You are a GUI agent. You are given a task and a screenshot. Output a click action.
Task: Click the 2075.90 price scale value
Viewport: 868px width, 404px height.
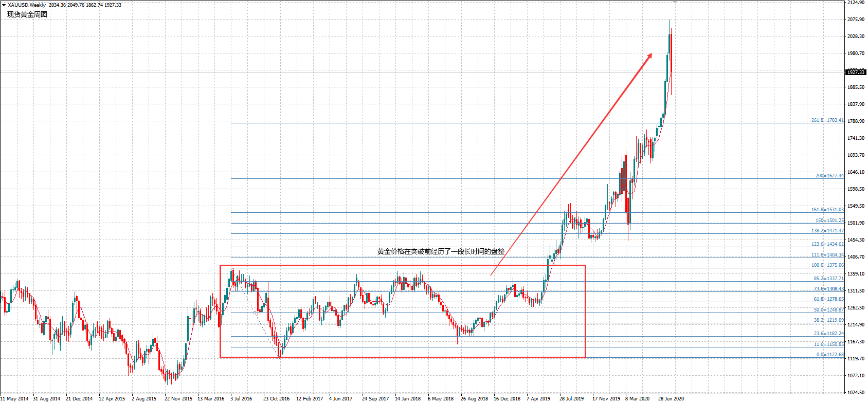tap(856, 20)
